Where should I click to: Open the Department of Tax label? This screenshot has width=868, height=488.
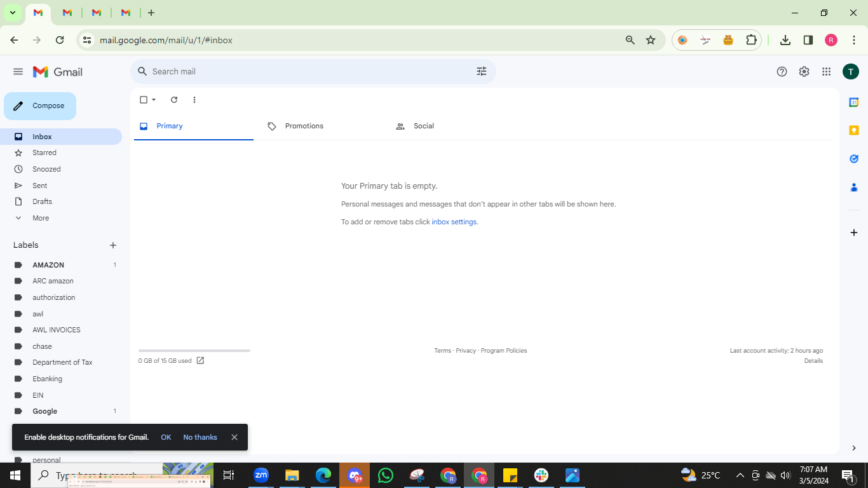pos(61,362)
